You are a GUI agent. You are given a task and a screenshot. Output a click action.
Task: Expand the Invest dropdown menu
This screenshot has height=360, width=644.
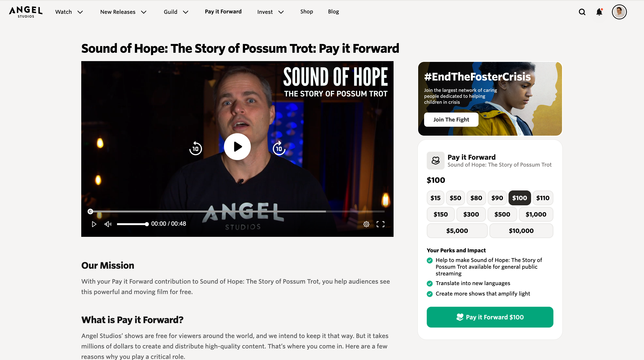[x=271, y=12]
